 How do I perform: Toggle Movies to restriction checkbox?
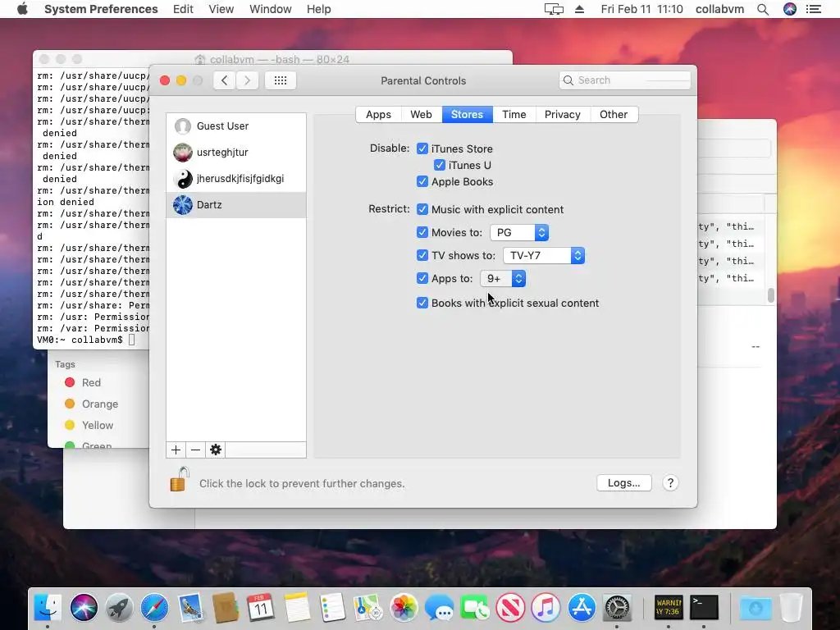point(422,232)
